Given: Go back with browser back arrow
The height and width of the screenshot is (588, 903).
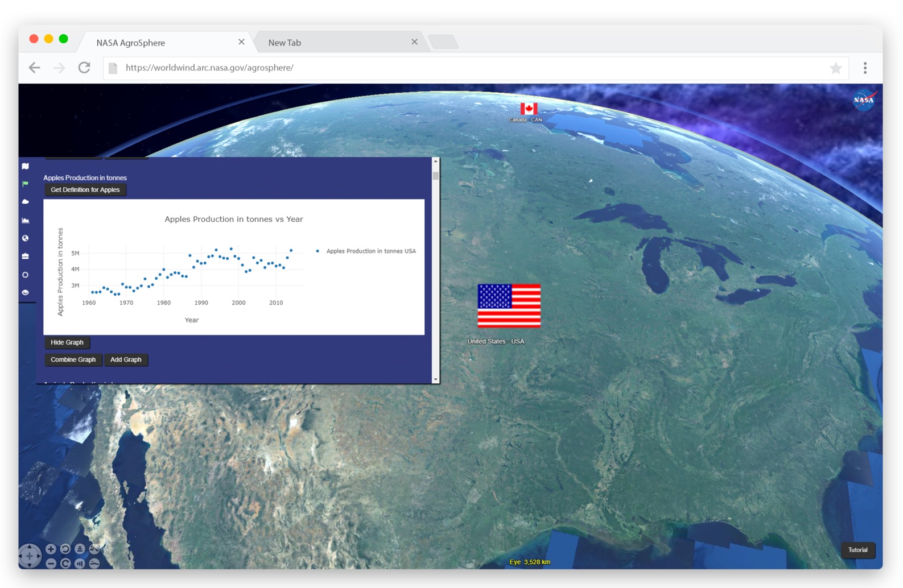Looking at the screenshot, I should click(34, 68).
